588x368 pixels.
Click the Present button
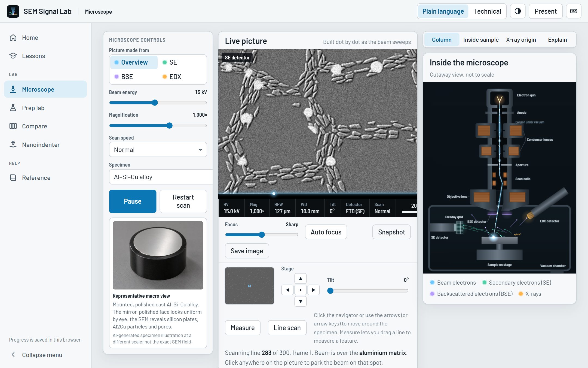[545, 11]
